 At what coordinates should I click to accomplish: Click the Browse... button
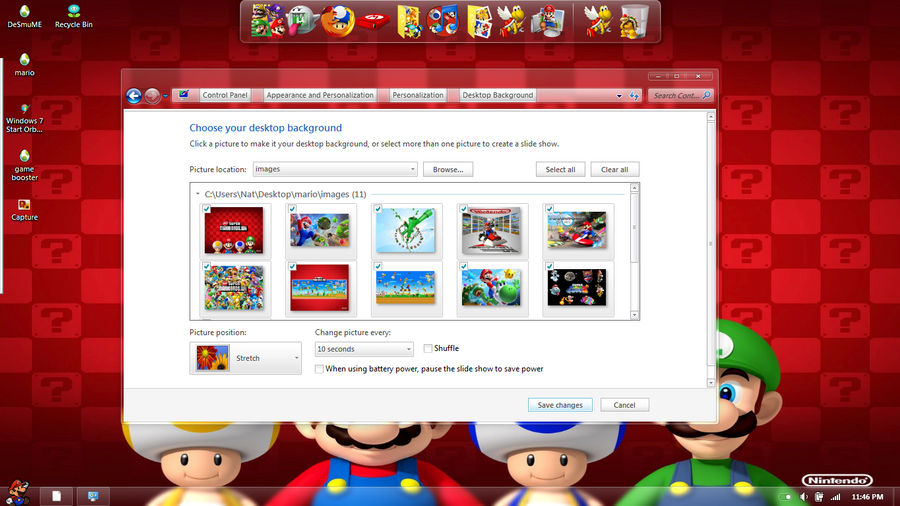448,169
